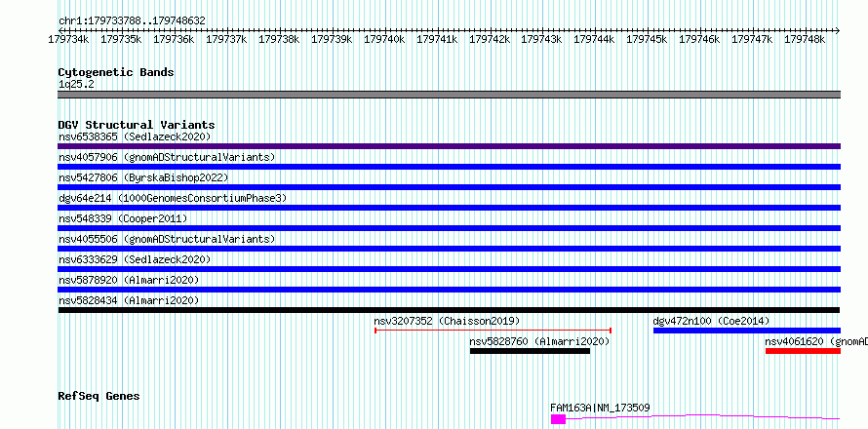Click the DGV Structural Variants track title
Screen dimensions: 868x429
pos(137,125)
